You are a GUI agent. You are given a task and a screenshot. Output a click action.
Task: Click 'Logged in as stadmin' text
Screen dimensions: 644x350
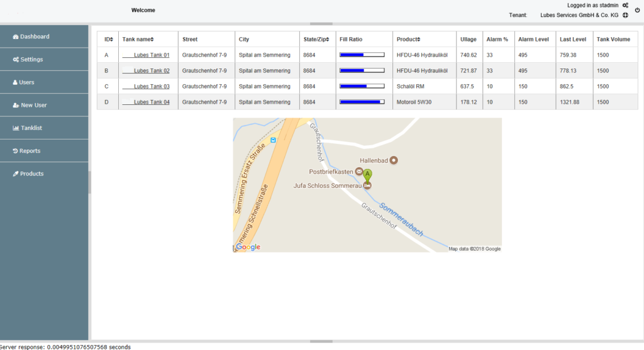tap(592, 5)
